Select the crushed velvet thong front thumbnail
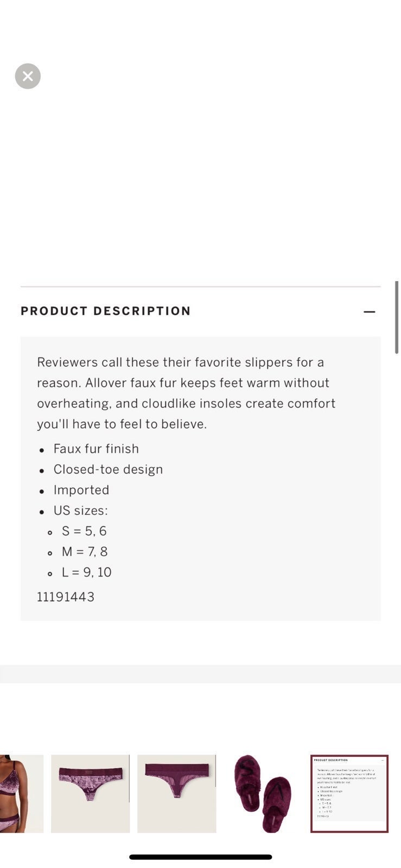Image resolution: width=401 pixels, height=868 pixels. pyautogui.click(x=90, y=794)
